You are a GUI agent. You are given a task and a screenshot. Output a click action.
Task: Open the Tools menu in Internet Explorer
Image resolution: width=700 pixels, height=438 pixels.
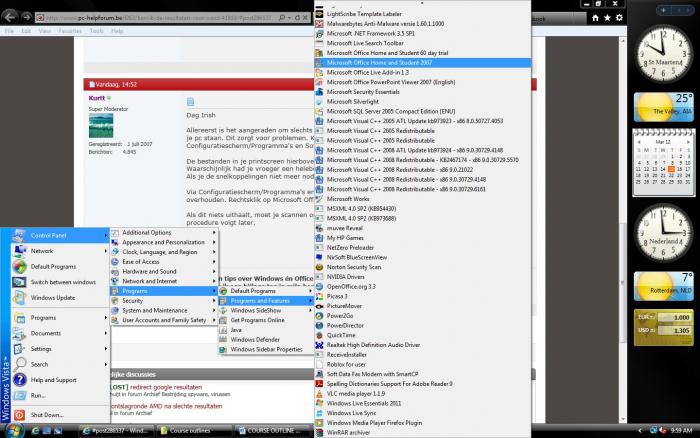[96, 31]
